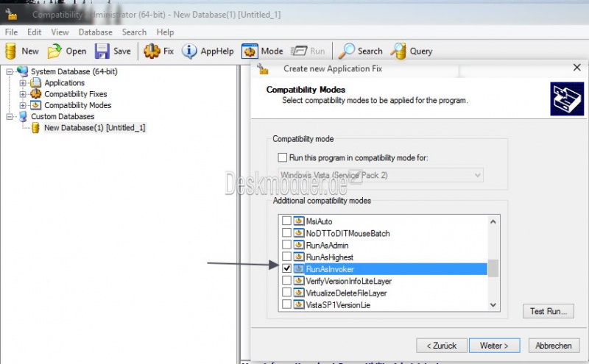Click the Compatibility Administrator title bar icon
589x364 pixels.
tap(11, 14)
